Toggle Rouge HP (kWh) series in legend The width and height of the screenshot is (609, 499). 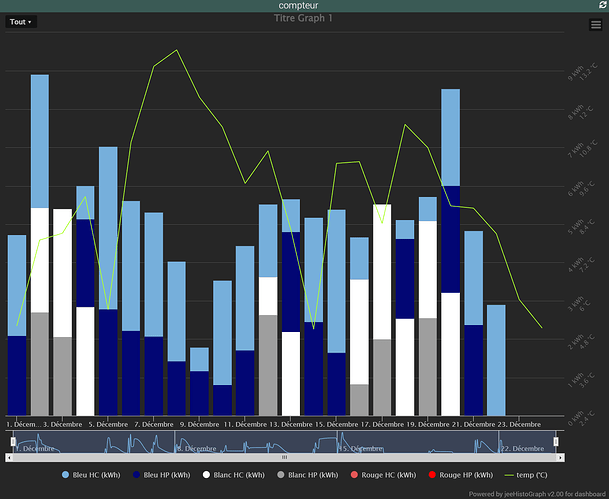pyautogui.click(x=460, y=475)
